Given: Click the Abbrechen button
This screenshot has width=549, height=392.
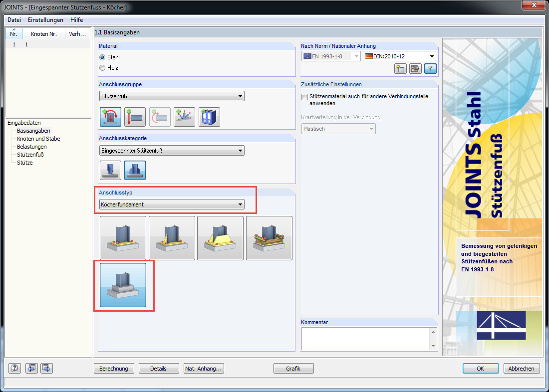Looking at the screenshot, I should pos(522,368).
